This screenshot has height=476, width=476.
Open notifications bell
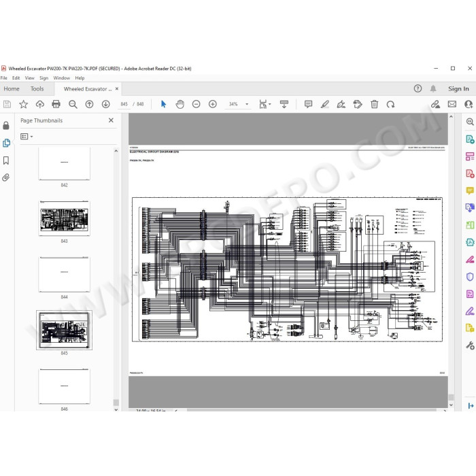(x=433, y=88)
